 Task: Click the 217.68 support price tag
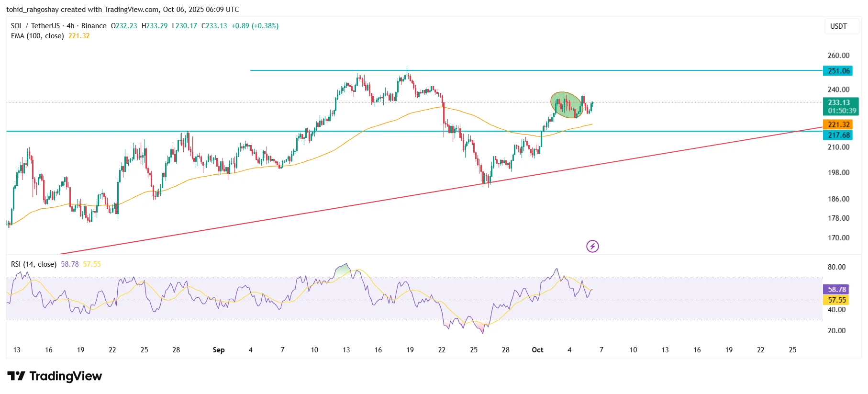[x=839, y=135]
